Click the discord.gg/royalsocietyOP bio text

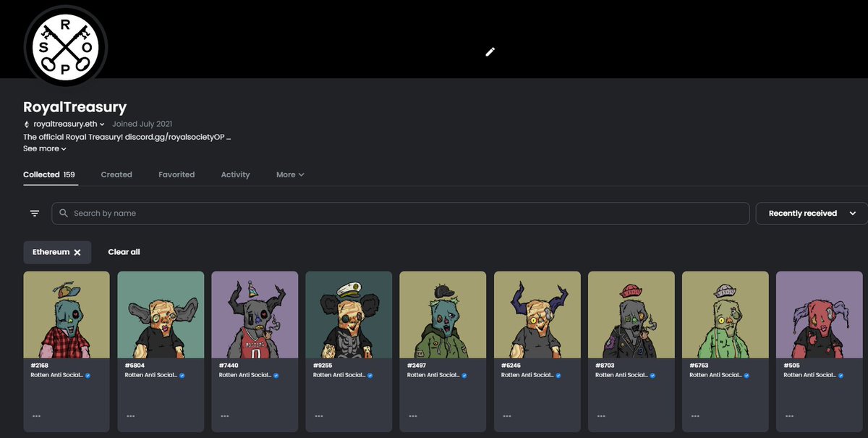(x=174, y=137)
